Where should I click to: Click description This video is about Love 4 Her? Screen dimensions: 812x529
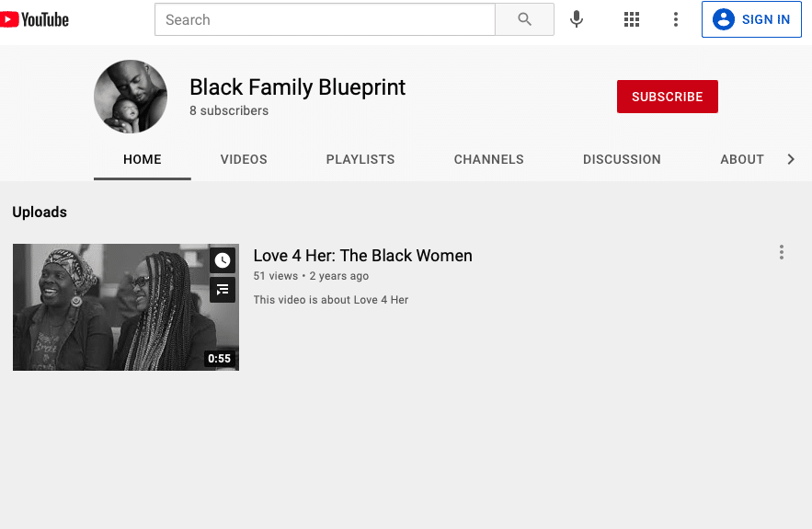tap(331, 300)
